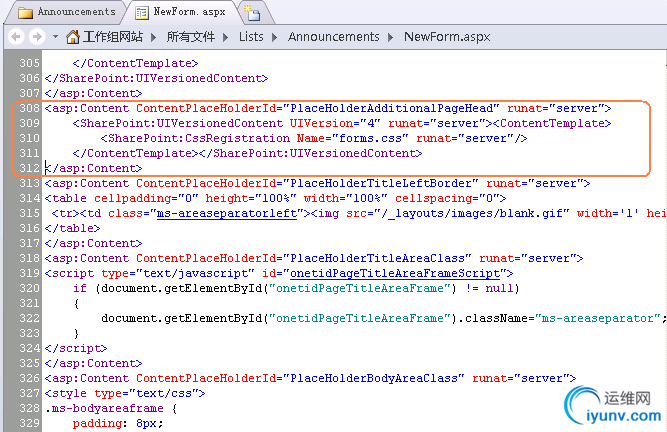Open the Lists breadcrumb link
Image resolution: width=667 pixels, height=432 pixels.
(x=251, y=37)
